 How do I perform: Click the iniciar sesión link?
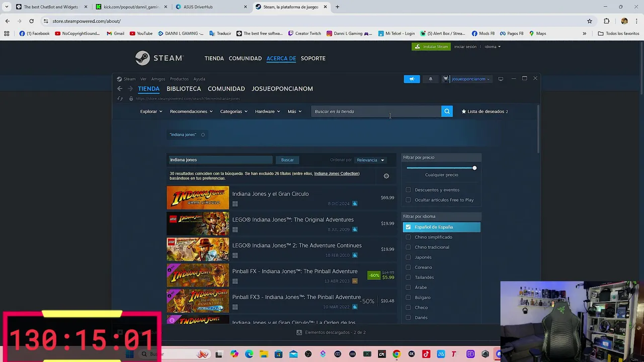[465, 47]
